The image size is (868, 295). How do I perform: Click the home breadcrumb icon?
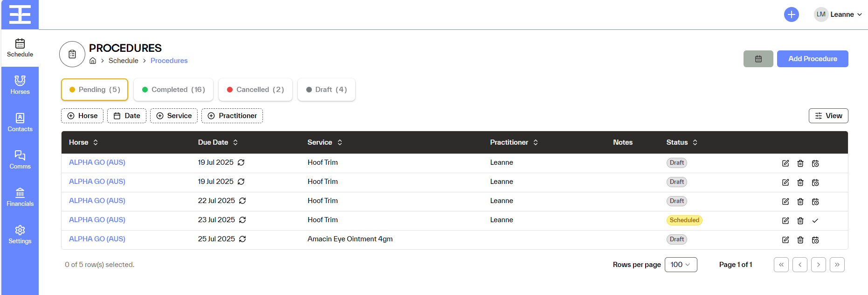pos(93,61)
